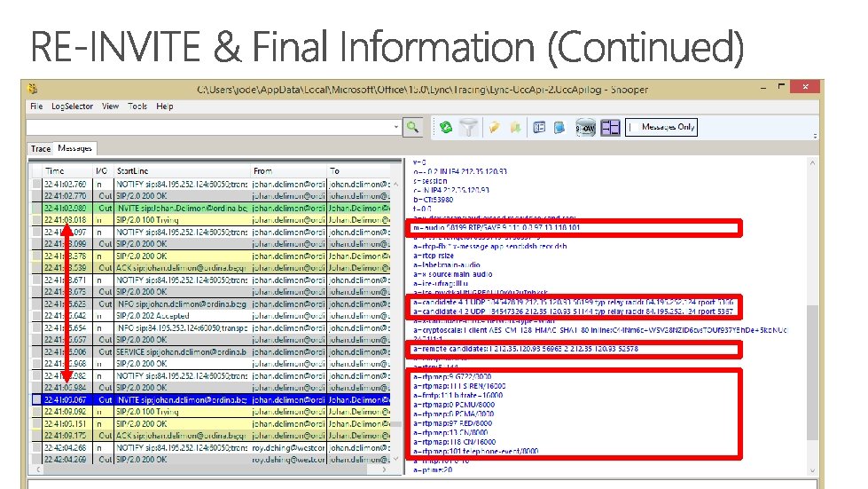Open the search box dropdown arrow

click(395, 127)
